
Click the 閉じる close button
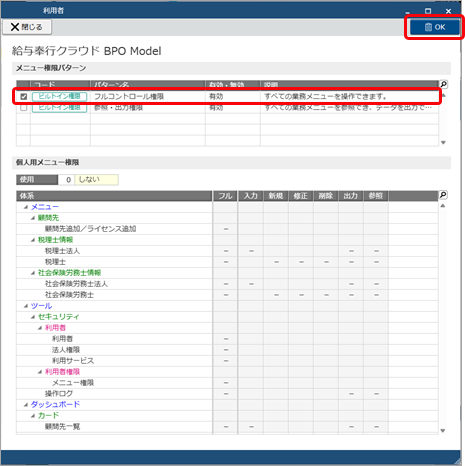point(27,27)
